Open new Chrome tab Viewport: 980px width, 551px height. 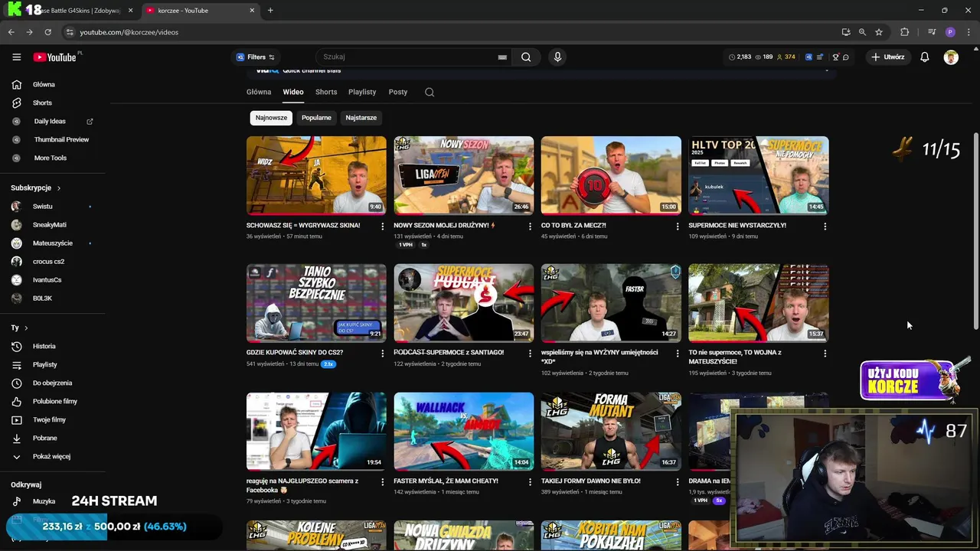click(x=270, y=11)
